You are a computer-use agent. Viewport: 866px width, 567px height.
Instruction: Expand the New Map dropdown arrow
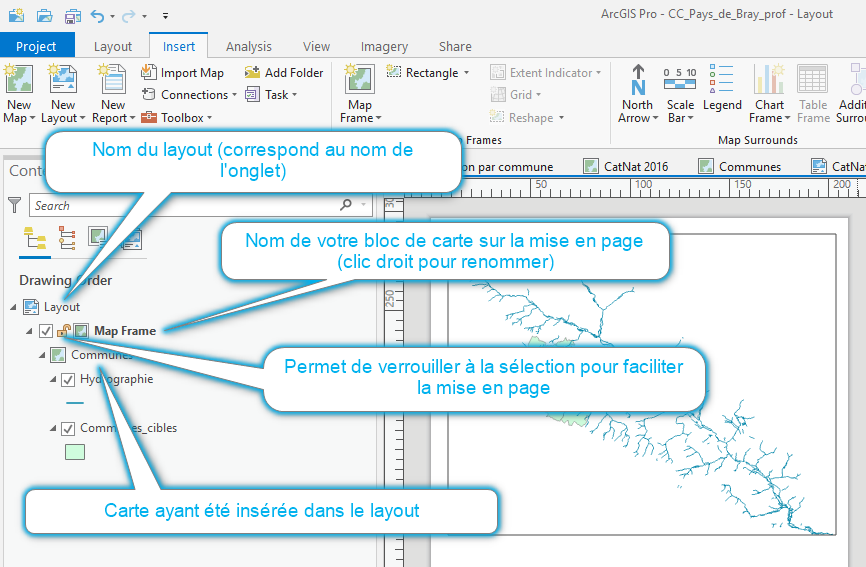[x=32, y=119]
